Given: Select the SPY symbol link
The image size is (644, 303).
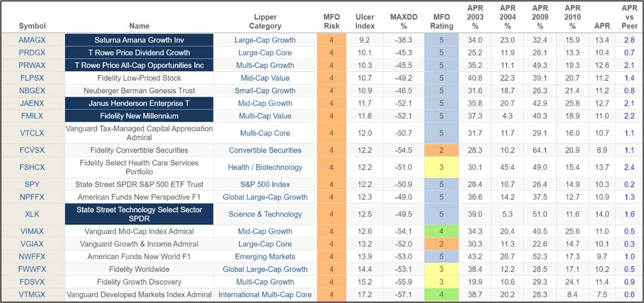Looking at the screenshot, I should pyautogui.click(x=32, y=184).
